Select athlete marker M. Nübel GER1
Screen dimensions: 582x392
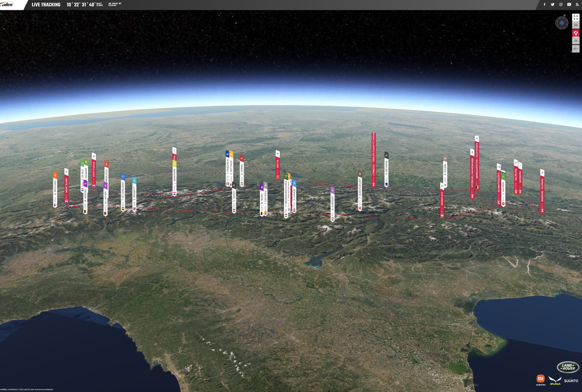(262, 200)
